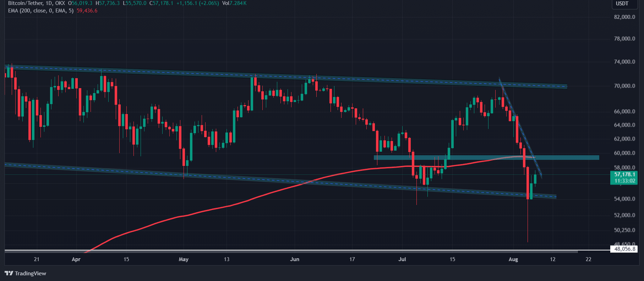This screenshot has width=644, height=281.
Task: Click the EMA value 59,436.6
Action: (87, 11)
